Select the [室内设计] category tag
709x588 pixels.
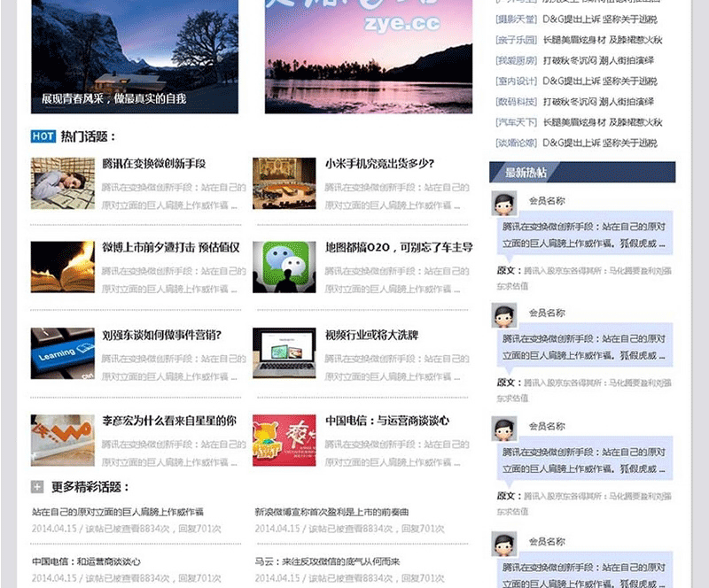516,81
